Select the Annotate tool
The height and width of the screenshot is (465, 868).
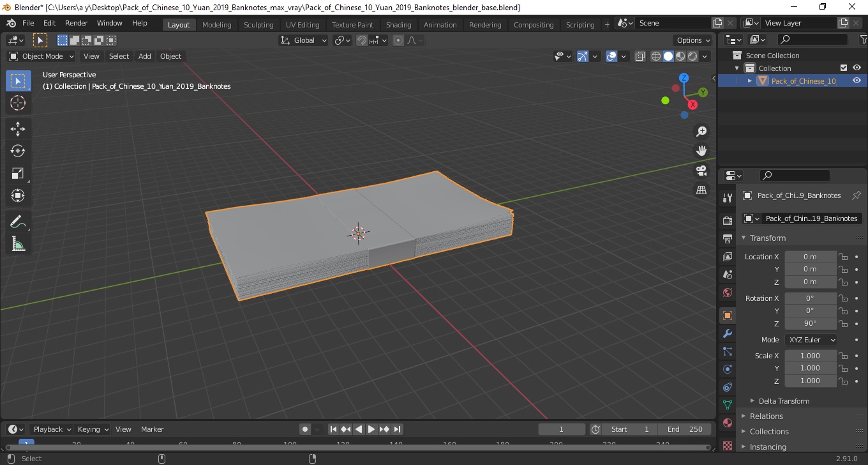coord(18,222)
